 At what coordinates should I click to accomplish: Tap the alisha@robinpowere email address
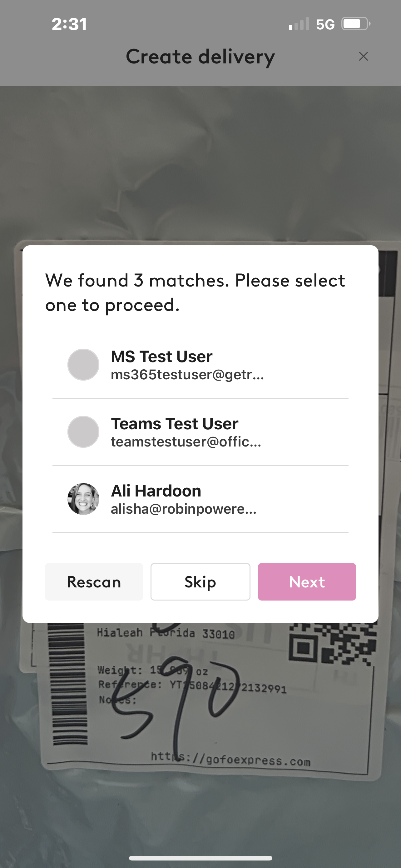pos(184,509)
